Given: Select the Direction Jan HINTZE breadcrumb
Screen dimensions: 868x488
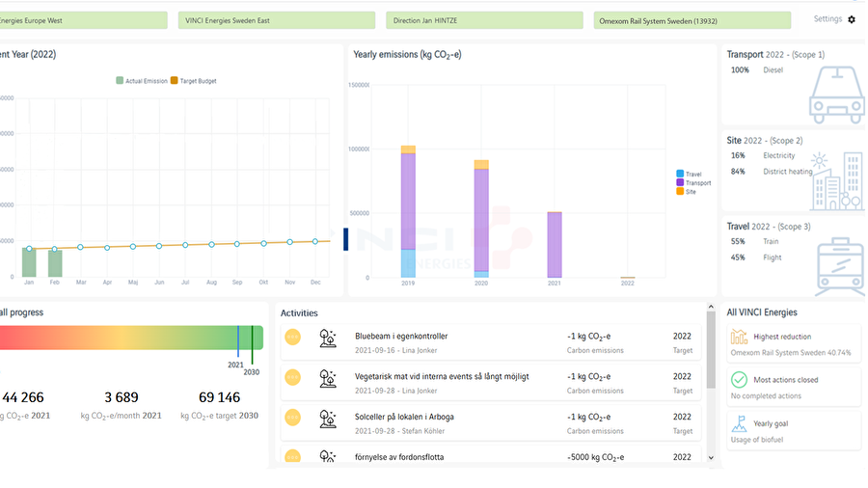Looking at the screenshot, I should click(484, 20).
